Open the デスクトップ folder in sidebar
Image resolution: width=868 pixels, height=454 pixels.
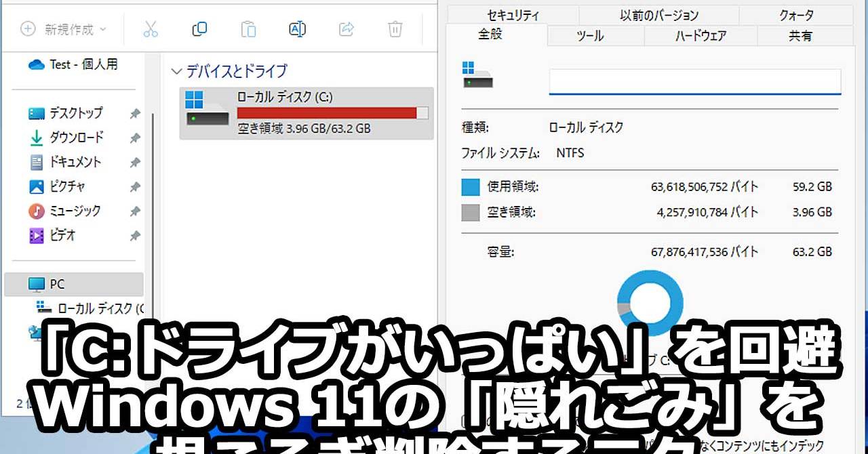pyautogui.click(x=75, y=112)
